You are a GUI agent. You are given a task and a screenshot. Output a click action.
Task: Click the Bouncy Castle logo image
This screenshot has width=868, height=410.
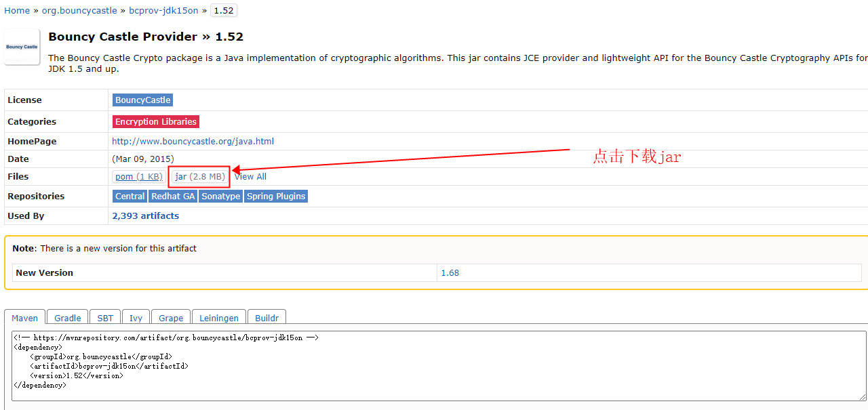click(x=21, y=46)
